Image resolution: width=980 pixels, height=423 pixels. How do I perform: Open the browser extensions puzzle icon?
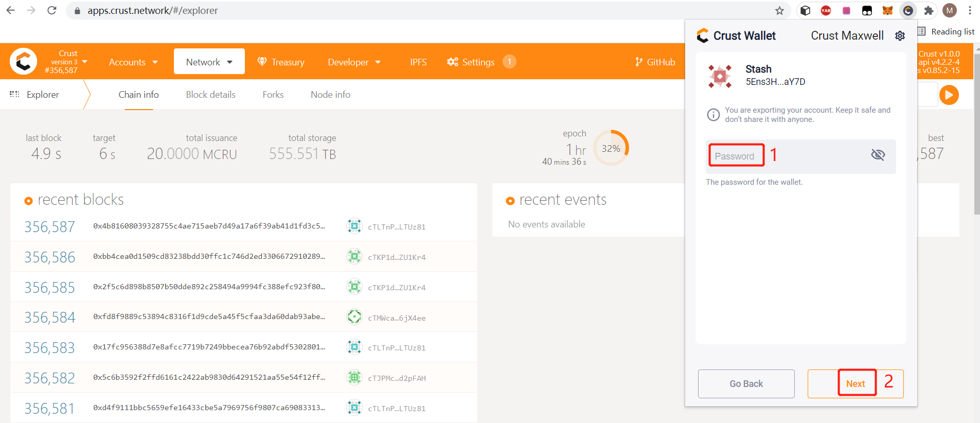(x=929, y=10)
